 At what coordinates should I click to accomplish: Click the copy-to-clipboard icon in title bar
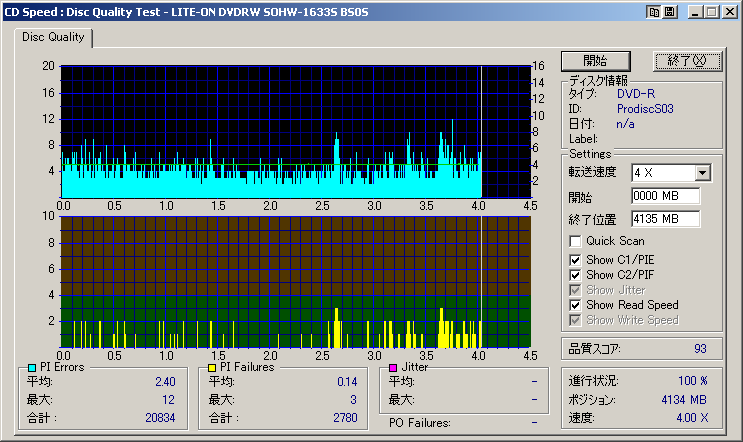click(654, 12)
